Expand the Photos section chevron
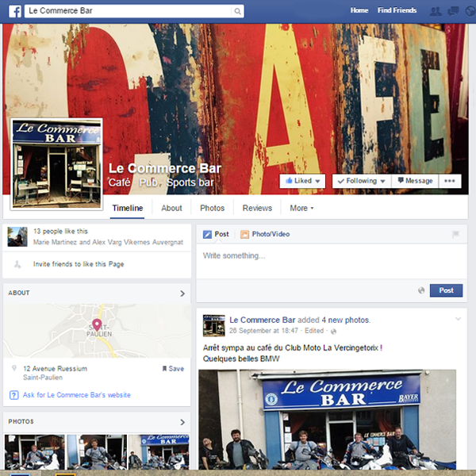Screen dimensions: 476x476 pos(182,422)
